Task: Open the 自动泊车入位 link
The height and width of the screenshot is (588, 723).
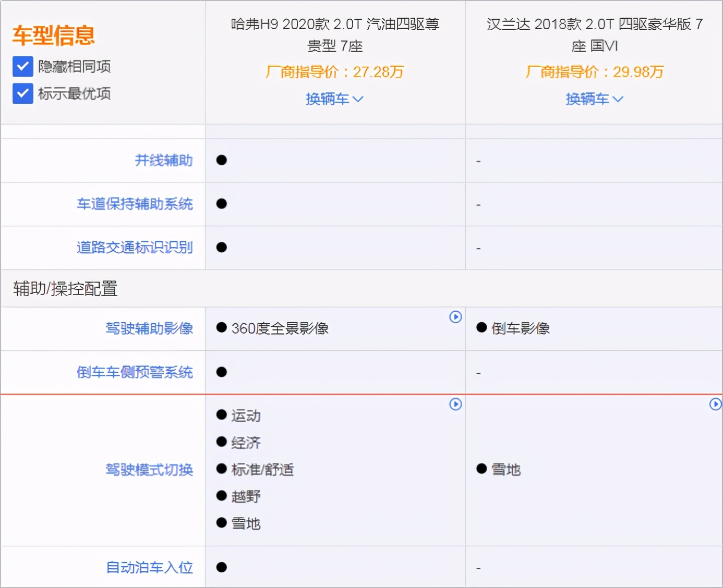Action: point(149,567)
